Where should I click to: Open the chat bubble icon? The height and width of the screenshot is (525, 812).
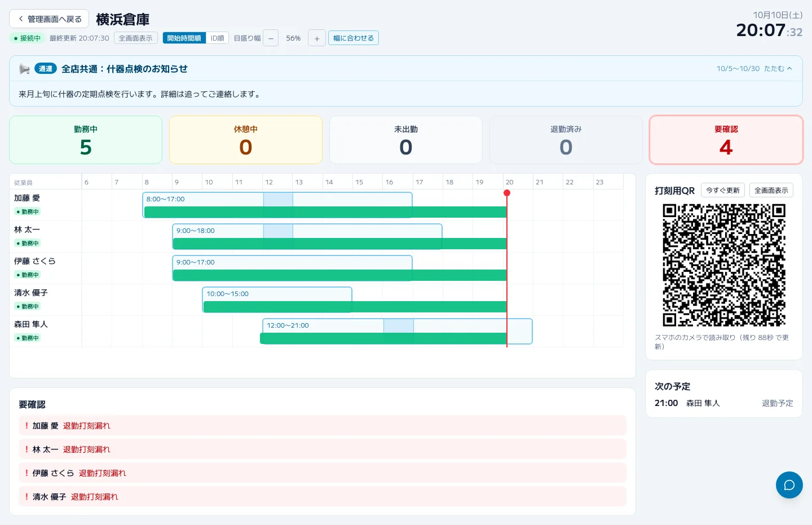[789, 485]
